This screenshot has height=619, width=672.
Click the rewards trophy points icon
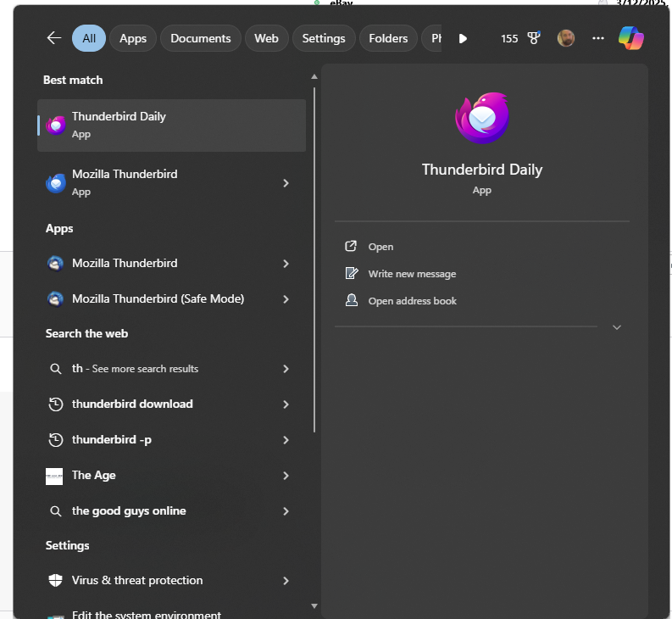[x=534, y=38]
